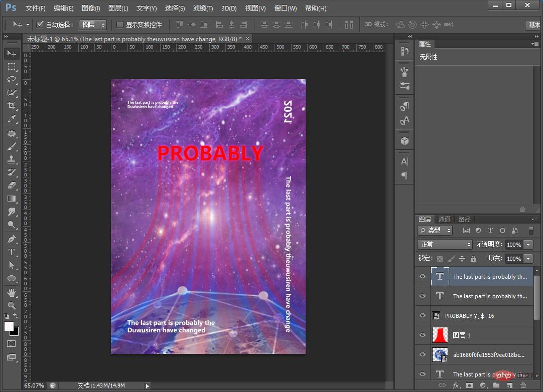Create a new layer group
Image resolution: width=543 pixels, height=392 pixels.
point(497,385)
